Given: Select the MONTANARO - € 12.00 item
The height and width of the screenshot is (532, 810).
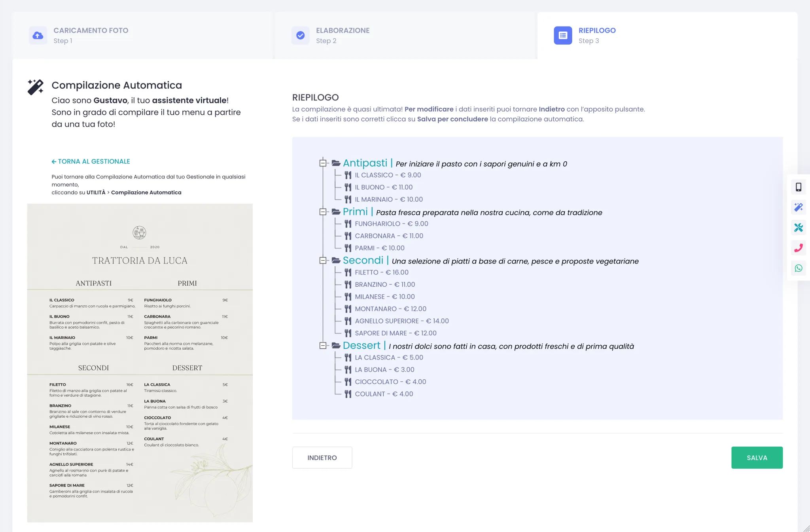Looking at the screenshot, I should 390,309.
